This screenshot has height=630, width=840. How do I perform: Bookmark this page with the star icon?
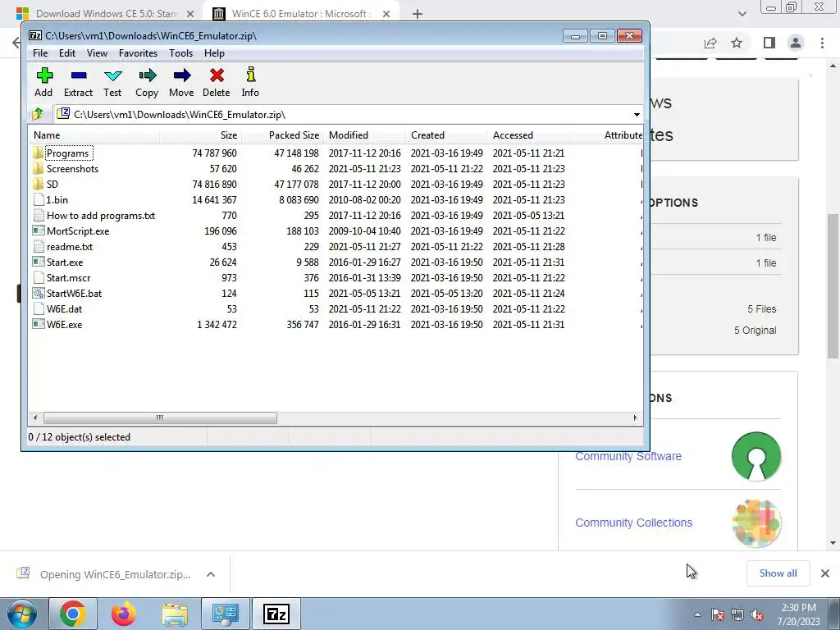[x=737, y=43]
